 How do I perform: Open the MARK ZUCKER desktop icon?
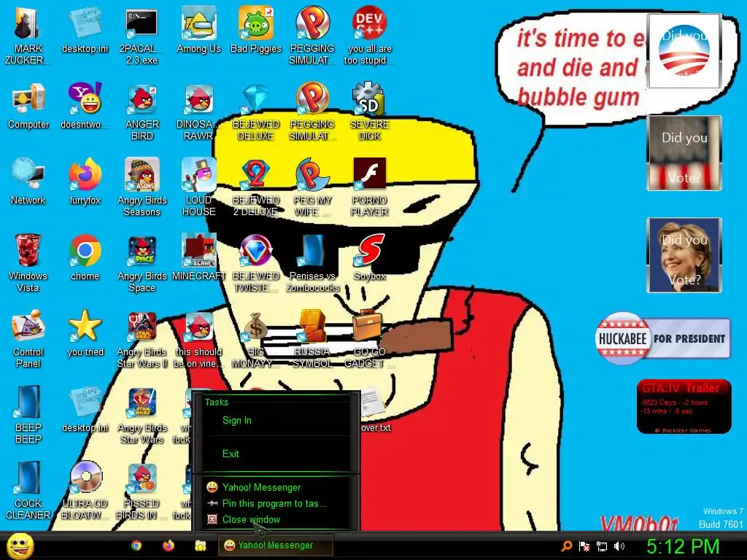(x=28, y=35)
